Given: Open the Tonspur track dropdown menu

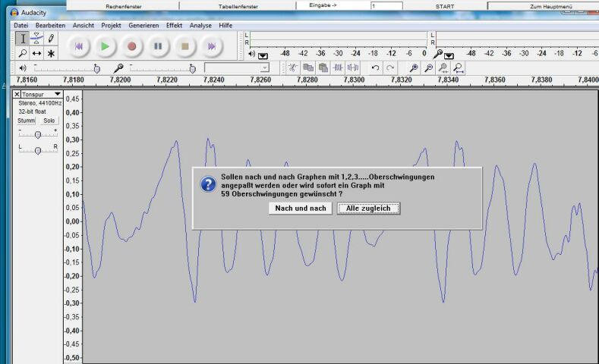Looking at the screenshot, I should click(x=57, y=94).
